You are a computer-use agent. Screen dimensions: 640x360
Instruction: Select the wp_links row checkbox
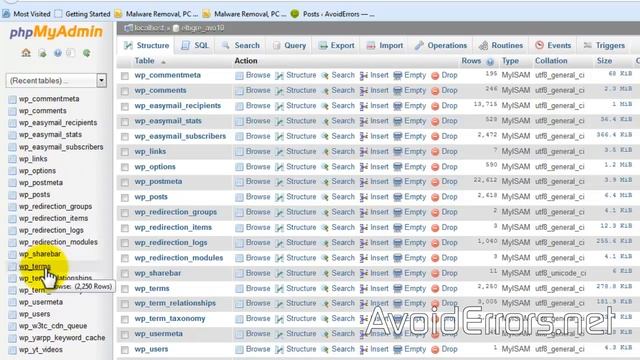coord(125,152)
